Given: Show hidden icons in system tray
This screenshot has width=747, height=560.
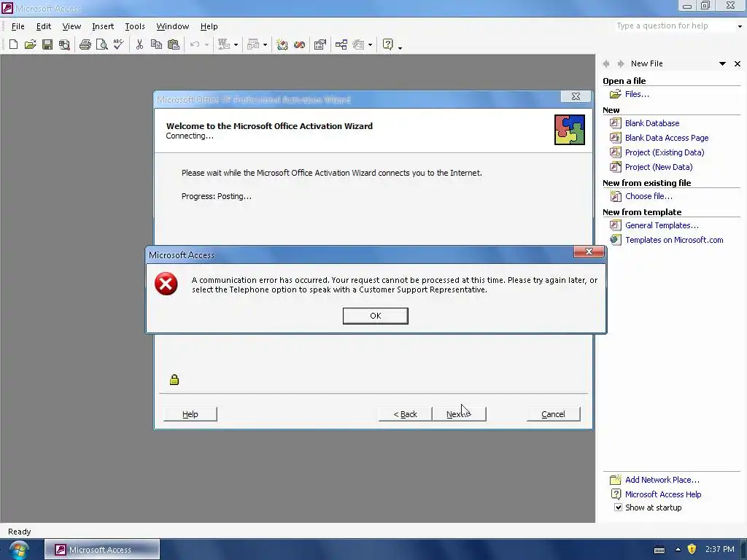Looking at the screenshot, I should (x=678, y=550).
